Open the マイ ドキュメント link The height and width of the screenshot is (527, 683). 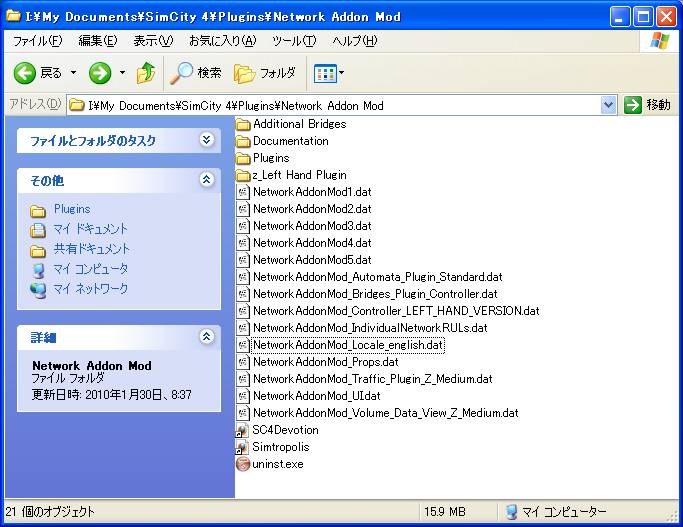91,229
